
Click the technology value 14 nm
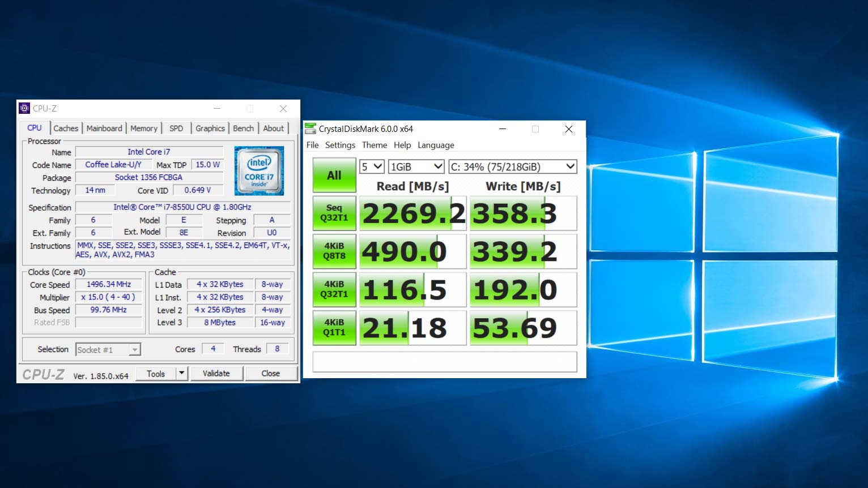(95, 190)
